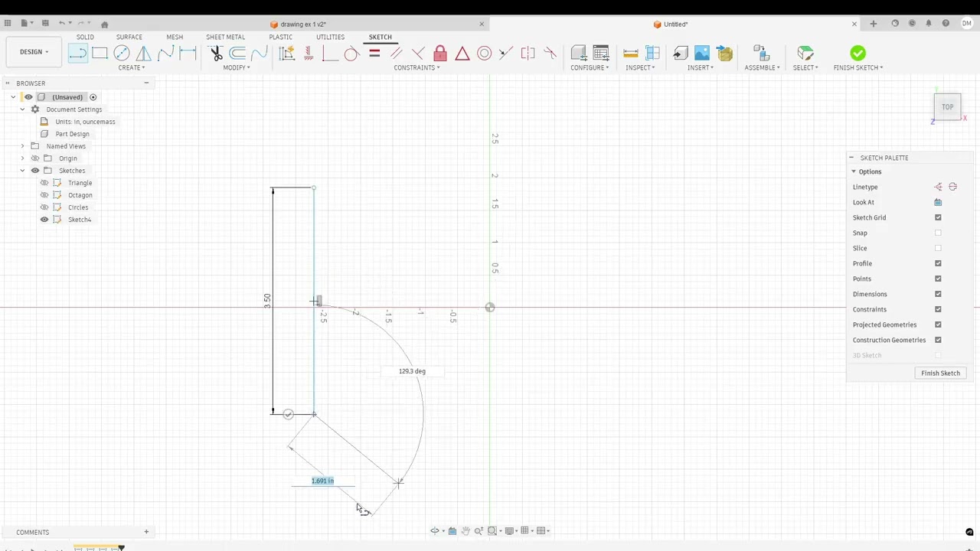The image size is (980, 551).
Task: Show the Octagon sketch via eye icon
Action: click(x=44, y=195)
